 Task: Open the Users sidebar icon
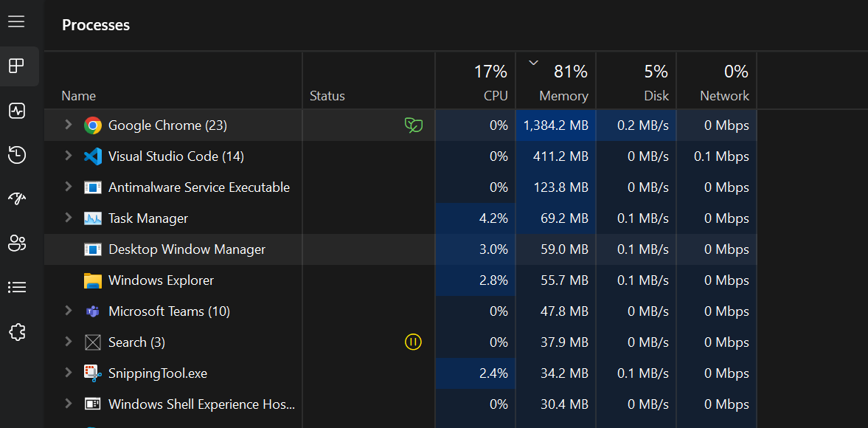(x=17, y=243)
